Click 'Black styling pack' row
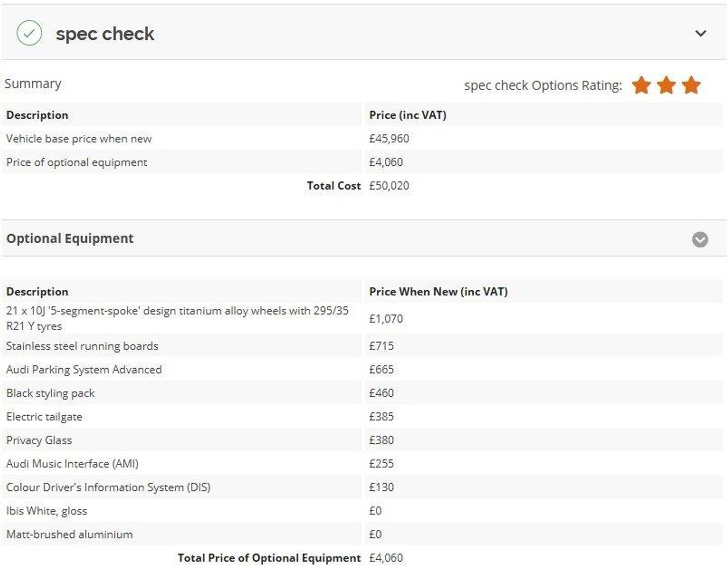The height and width of the screenshot is (584, 728). click(x=362, y=393)
